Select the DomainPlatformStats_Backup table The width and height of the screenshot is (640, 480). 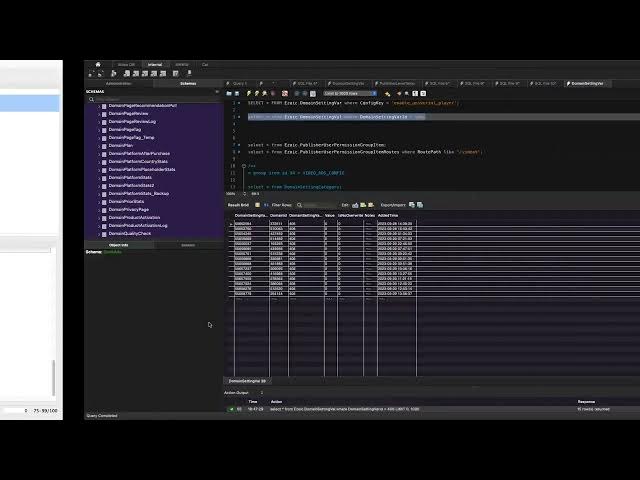click(139, 193)
